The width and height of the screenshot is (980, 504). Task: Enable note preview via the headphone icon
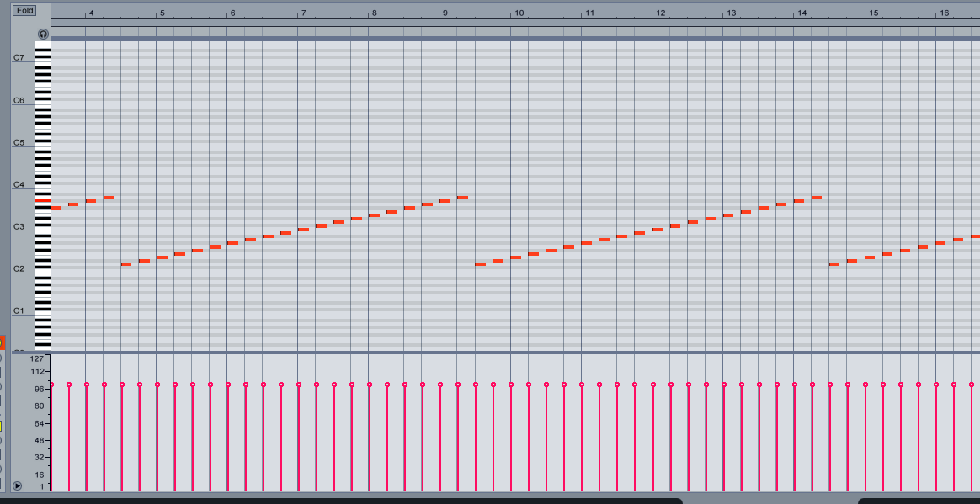point(42,34)
